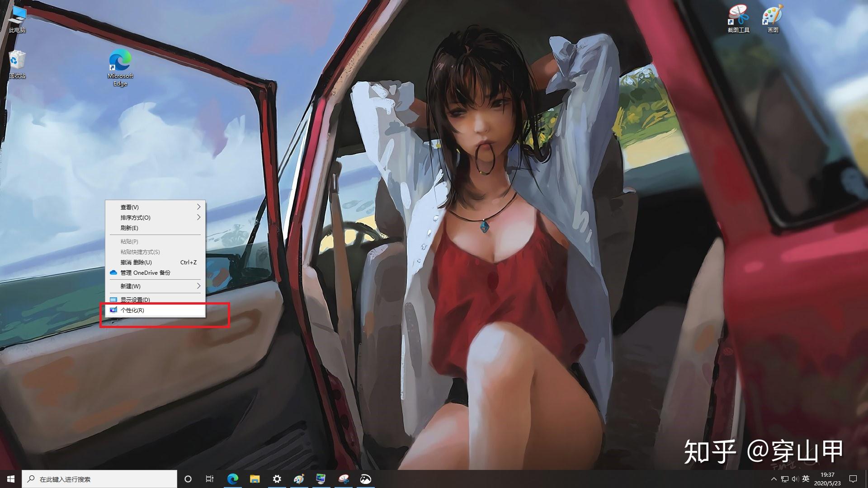Choose 刷新(E) in the context menu
This screenshot has height=488, width=868.
(155, 228)
